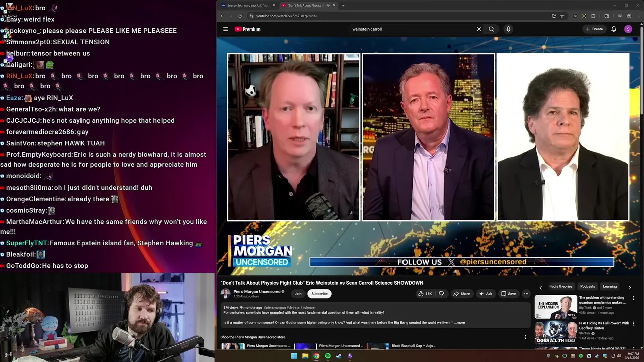Expand description with ...more
The image size is (644, 362).
pyautogui.click(x=459, y=323)
